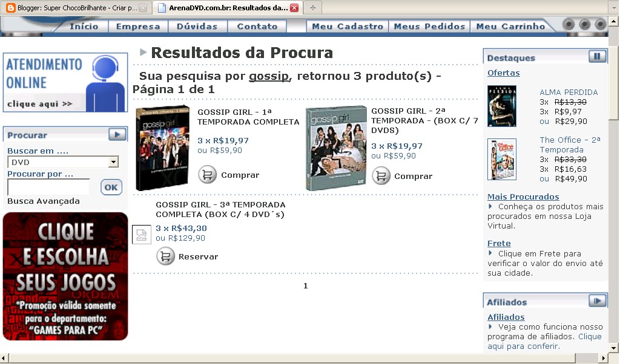Open Meu Carrinho
The image size is (620, 364).
pos(510,26)
